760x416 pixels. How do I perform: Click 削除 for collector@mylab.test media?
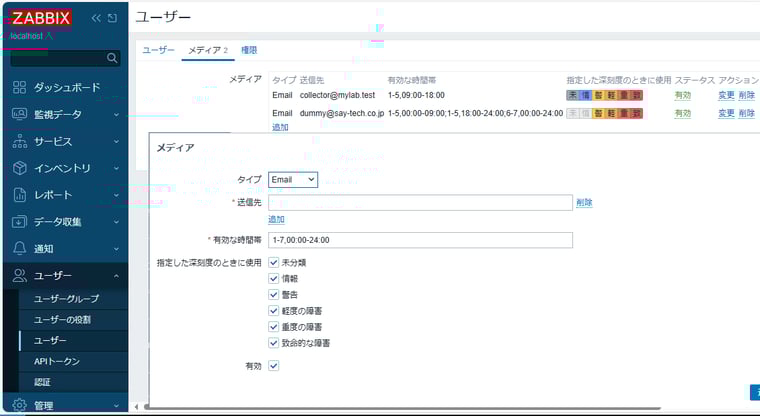[x=747, y=96]
